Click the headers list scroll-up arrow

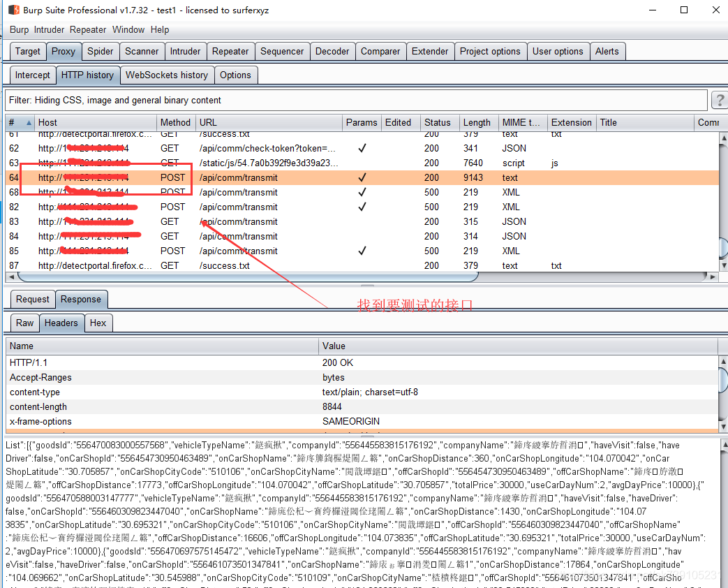(723, 361)
